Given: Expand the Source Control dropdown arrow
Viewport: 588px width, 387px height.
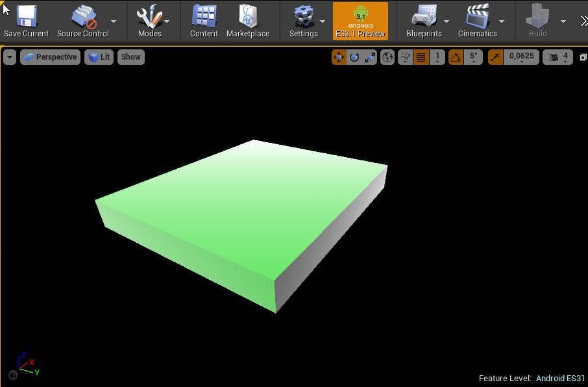Looking at the screenshot, I should 114,21.
